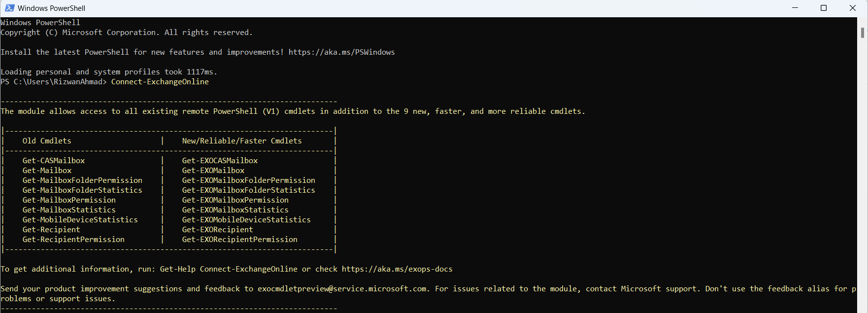
Task: Click Get-CASMailbox in the old cmdlets column
Action: point(54,161)
